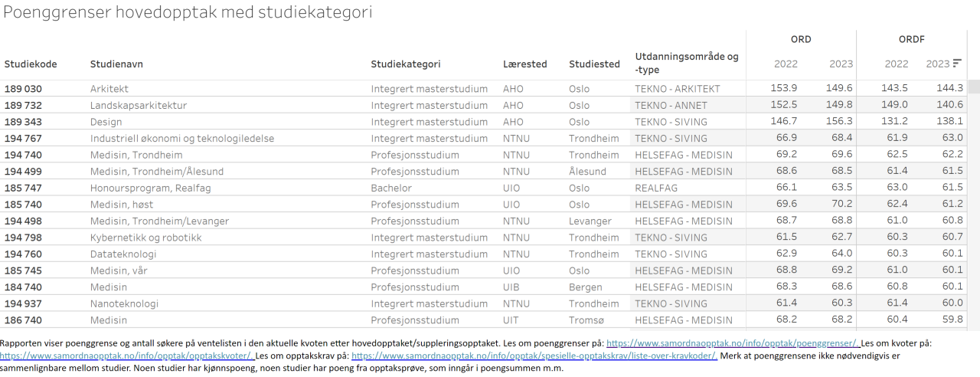Follow the liste-over-kravkoder link
Screen dimensions: 980x377
coord(534,356)
